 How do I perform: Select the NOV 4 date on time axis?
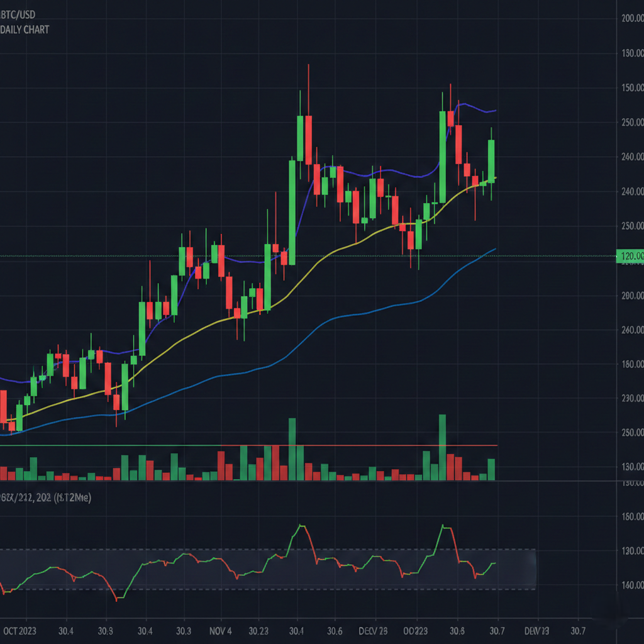[x=220, y=630]
